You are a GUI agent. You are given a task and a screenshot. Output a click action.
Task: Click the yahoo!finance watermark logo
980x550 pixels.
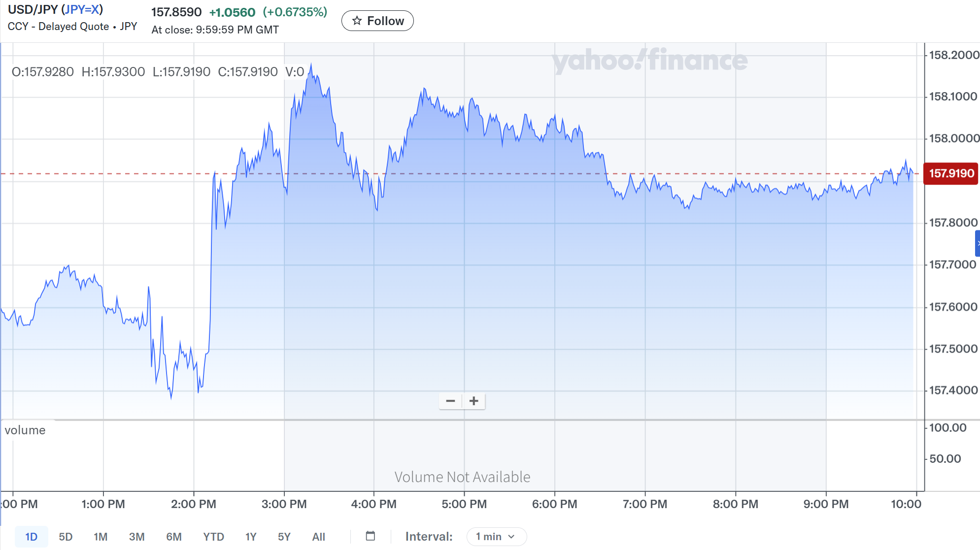(x=649, y=61)
